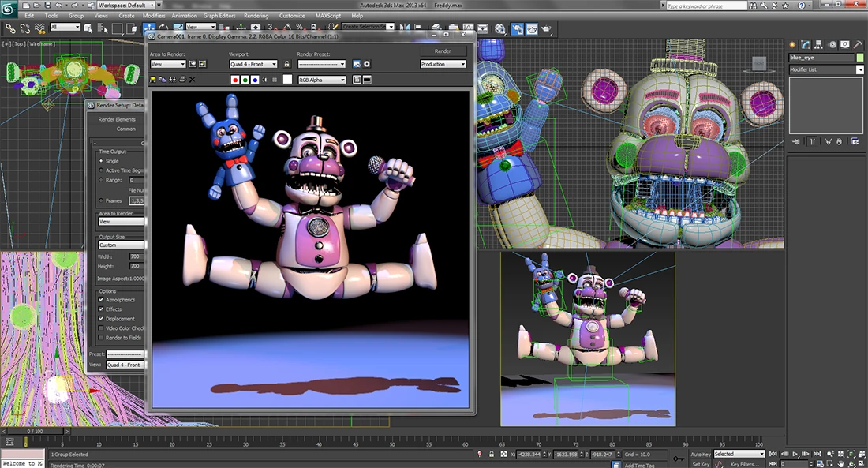Image resolution: width=868 pixels, height=468 pixels.
Task: Select the Active Time Segment radio button
Action: (101, 170)
